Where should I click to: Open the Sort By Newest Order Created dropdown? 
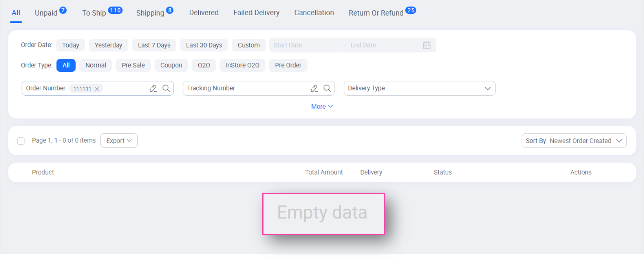click(x=574, y=140)
